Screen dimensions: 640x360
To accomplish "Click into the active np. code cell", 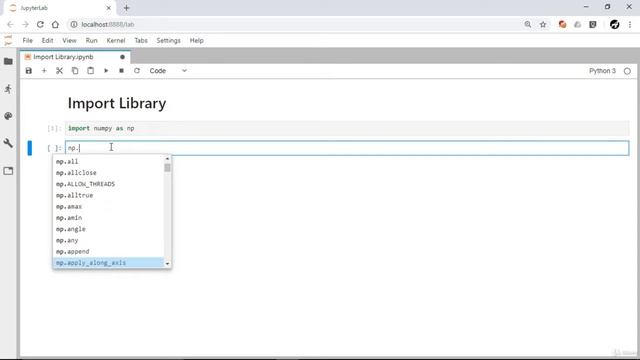I will 347,148.
